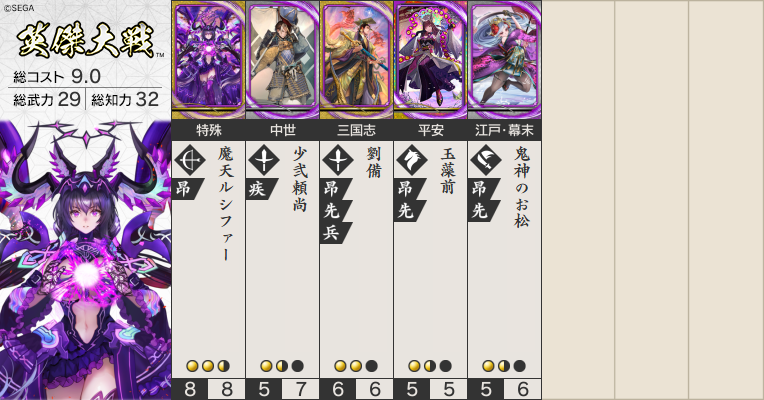Select the 疾 trait badge on 少弐頼尚
The image size is (764, 400).
point(262,189)
